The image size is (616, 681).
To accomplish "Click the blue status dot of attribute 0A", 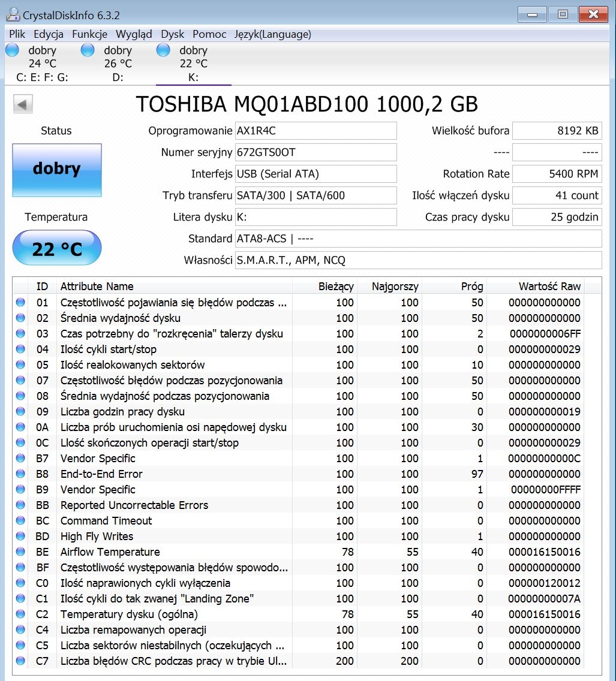I will pyautogui.click(x=20, y=427).
